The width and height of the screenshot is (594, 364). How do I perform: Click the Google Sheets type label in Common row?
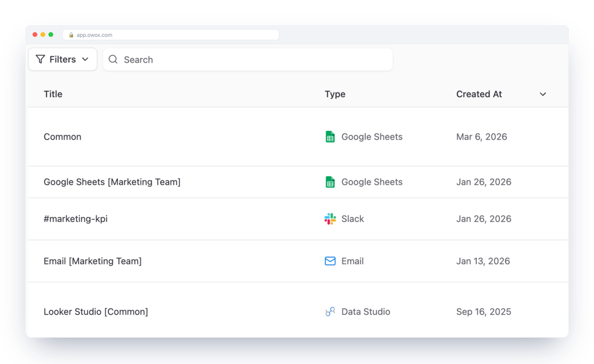(x=372, y=136)
